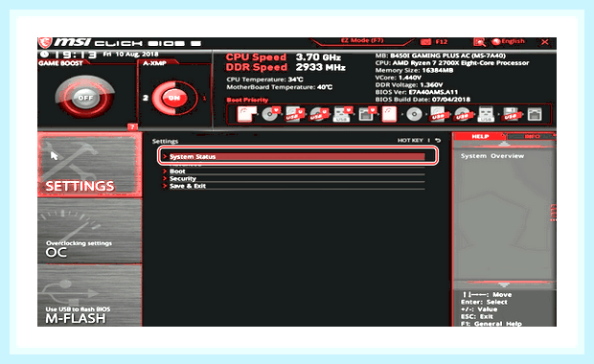Screen dimensions: 594x364
Task: Click the MB: B450I GAMING PLUS AC line
Action: pos(440,56)
